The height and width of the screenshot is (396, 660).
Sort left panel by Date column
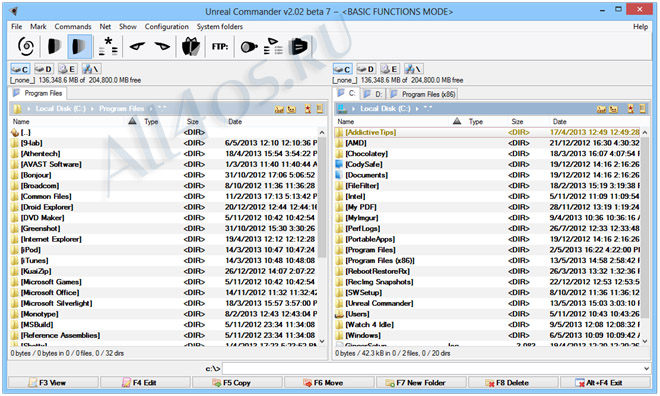click(x=235, y=122)
